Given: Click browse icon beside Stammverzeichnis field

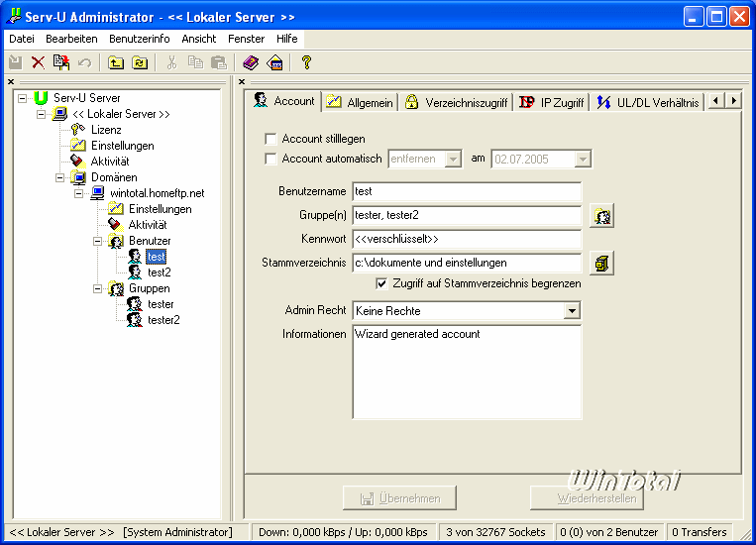Looking at the screenshot, I should click(x=601, y=264).
